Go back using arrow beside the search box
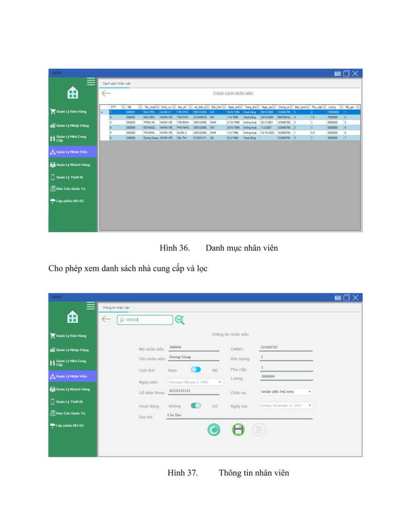 [106, 318]
